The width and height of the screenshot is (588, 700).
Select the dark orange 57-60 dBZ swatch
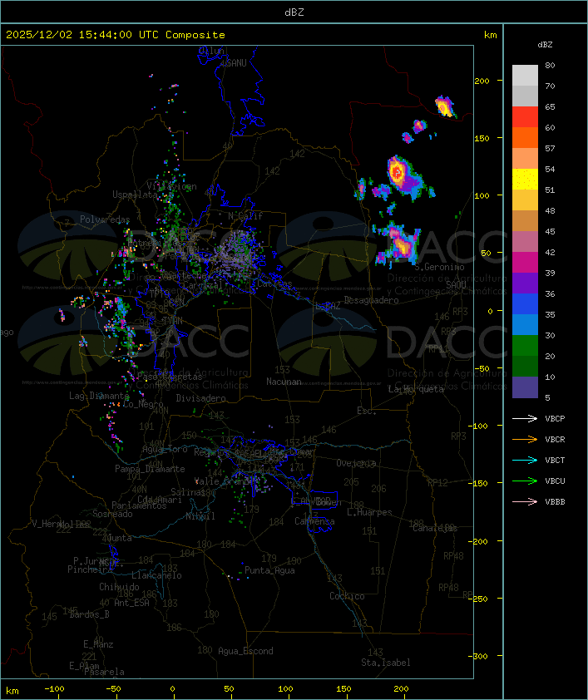tap(525, 138)
